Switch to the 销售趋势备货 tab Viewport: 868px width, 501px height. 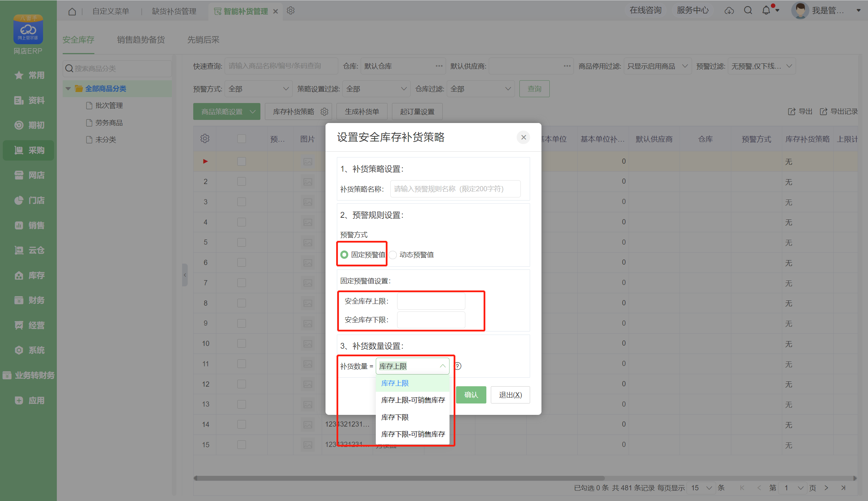141,40
